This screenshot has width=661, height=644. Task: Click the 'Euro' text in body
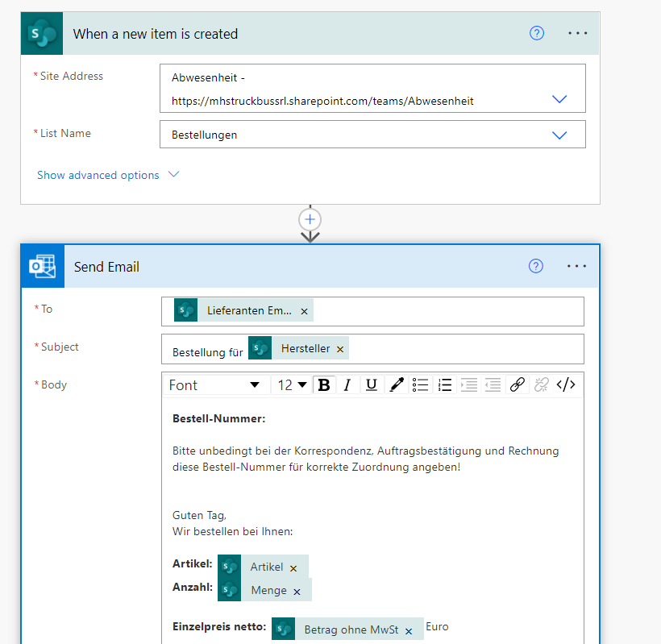[x=437, y=627]
